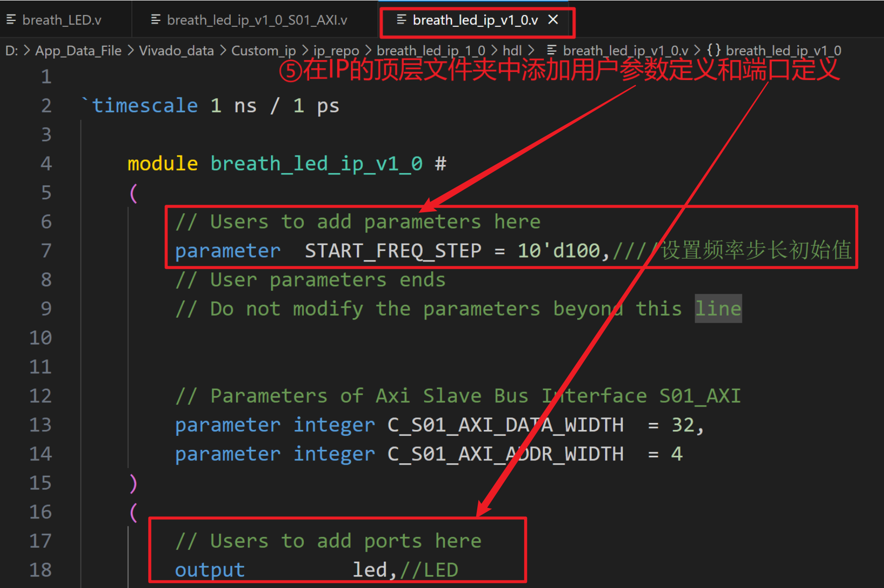Click value 32 on line 13
Image resolution: width=884 pixels, height=588 pixels.
click(x=683, y=425)
